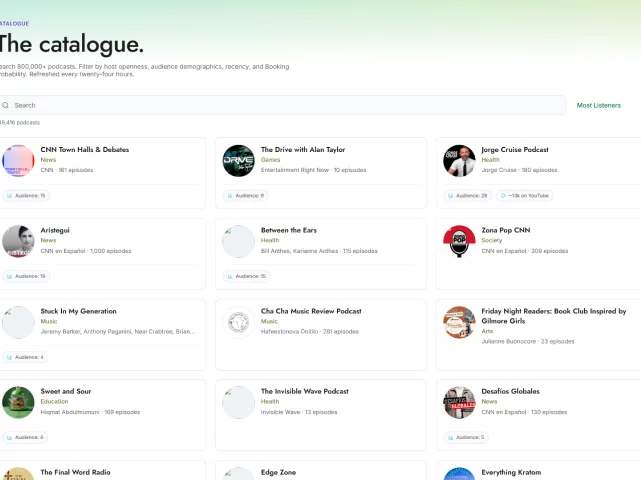The image size is (641, 480).
Task: Click News category under Desafíos Globales
Action: click(489, 401)
